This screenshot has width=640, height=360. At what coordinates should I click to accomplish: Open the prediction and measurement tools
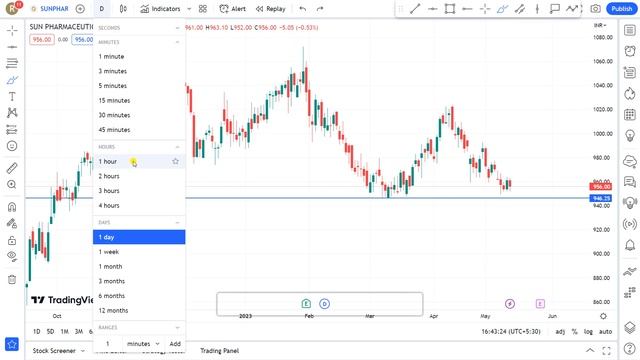12,130
